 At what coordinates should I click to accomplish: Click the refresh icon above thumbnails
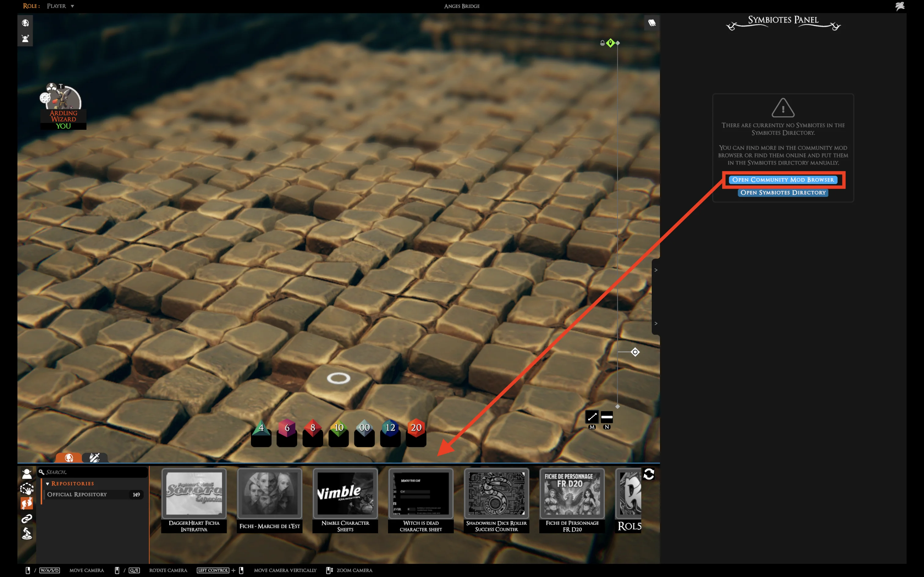coord(649,474)
